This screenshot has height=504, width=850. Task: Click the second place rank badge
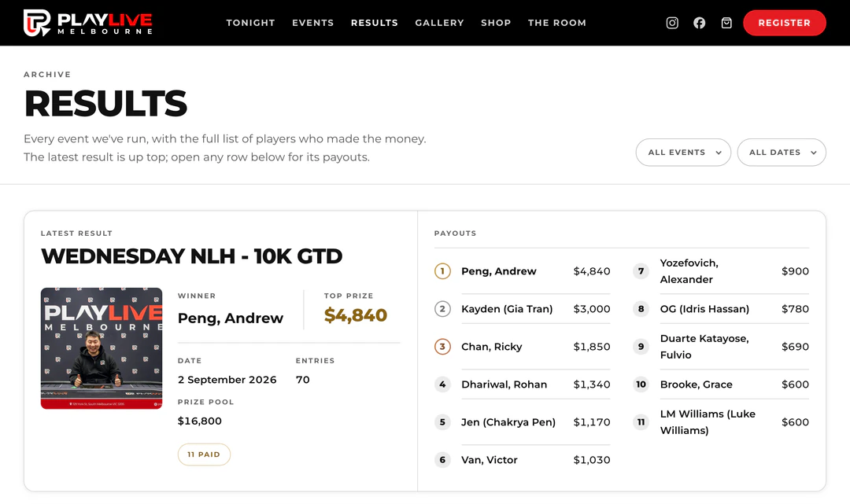[442, 309]
